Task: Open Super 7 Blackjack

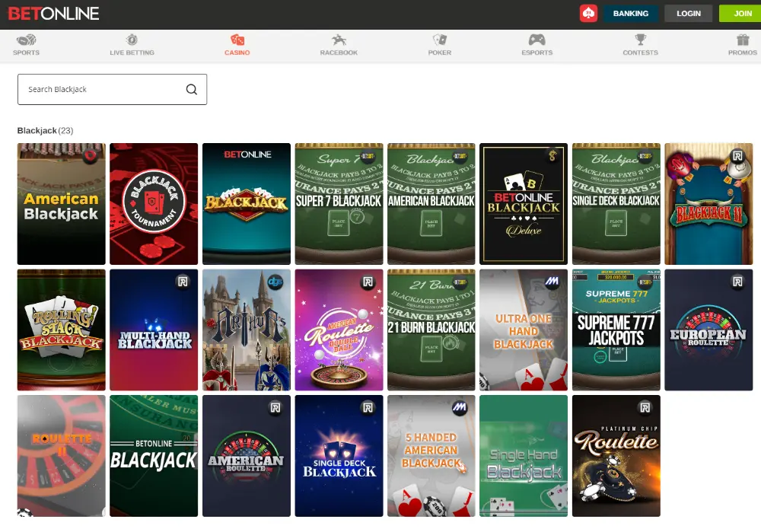Action: [339, 204]
